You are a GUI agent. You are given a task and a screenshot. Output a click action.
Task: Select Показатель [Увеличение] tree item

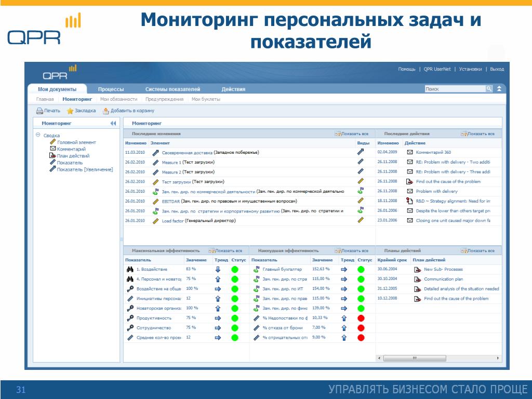point(85,169)
